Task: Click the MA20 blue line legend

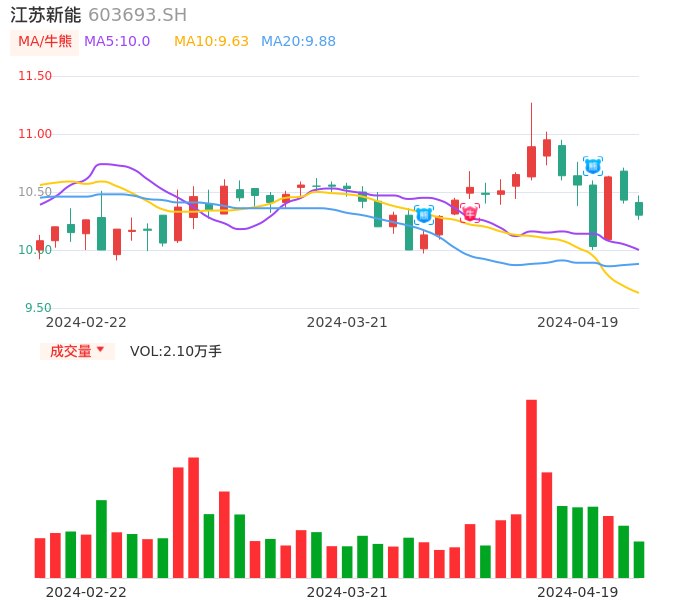Action: 298,42
